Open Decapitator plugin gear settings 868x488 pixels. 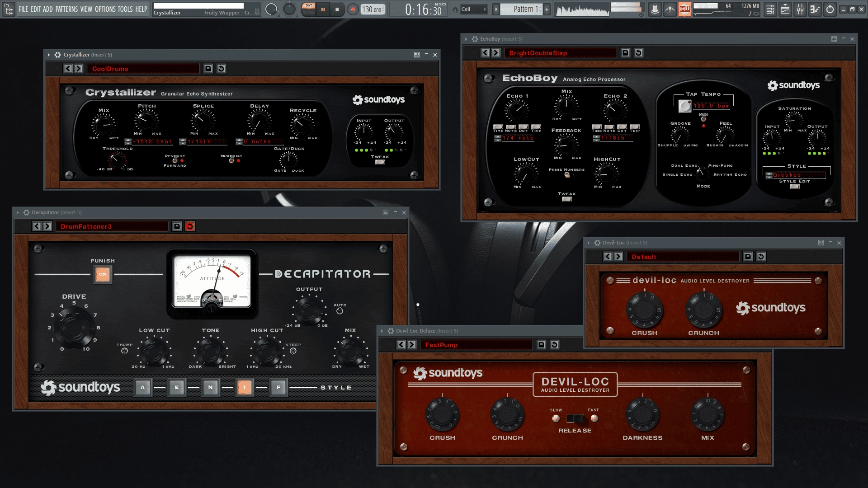26,212
